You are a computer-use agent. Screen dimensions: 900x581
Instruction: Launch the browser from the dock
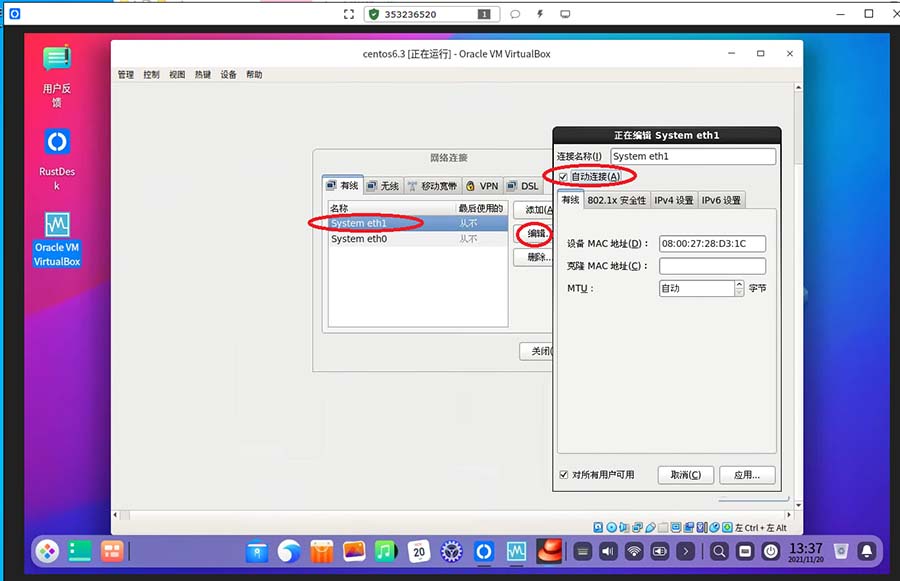[x=289, y=552]
